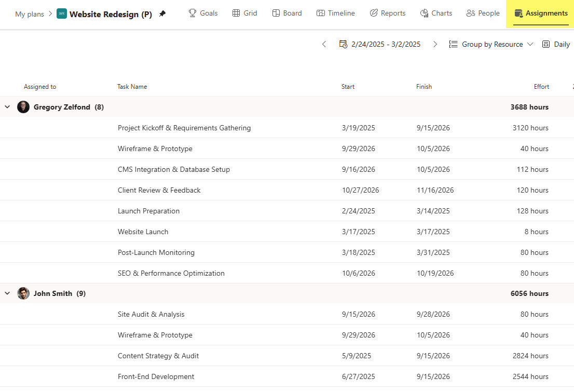Select the Assignments tab label
The height and width of the screenshot is (392, 574).
[x=546, y=13]
